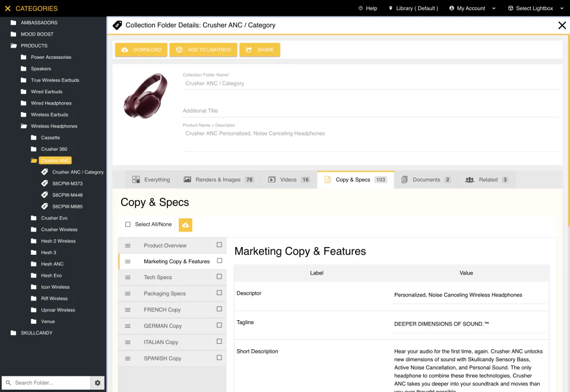Open the Videos tab
This screenshot has width=570, height=392.
289,179
